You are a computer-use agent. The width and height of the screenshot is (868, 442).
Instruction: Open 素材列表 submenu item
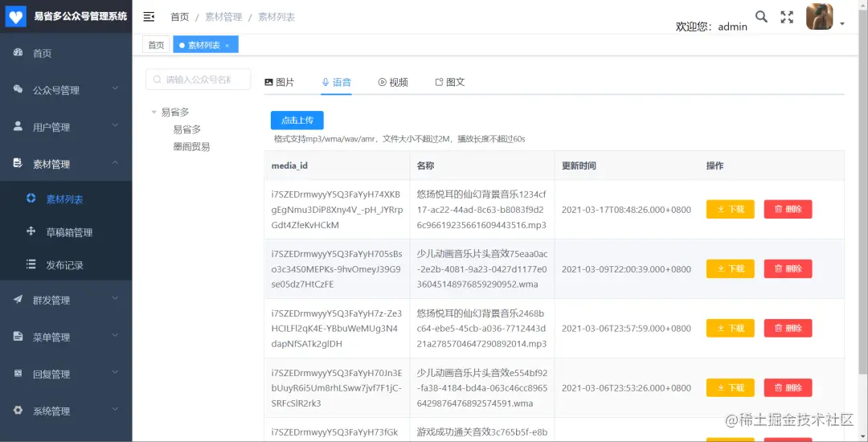click(x=65, y=199)
